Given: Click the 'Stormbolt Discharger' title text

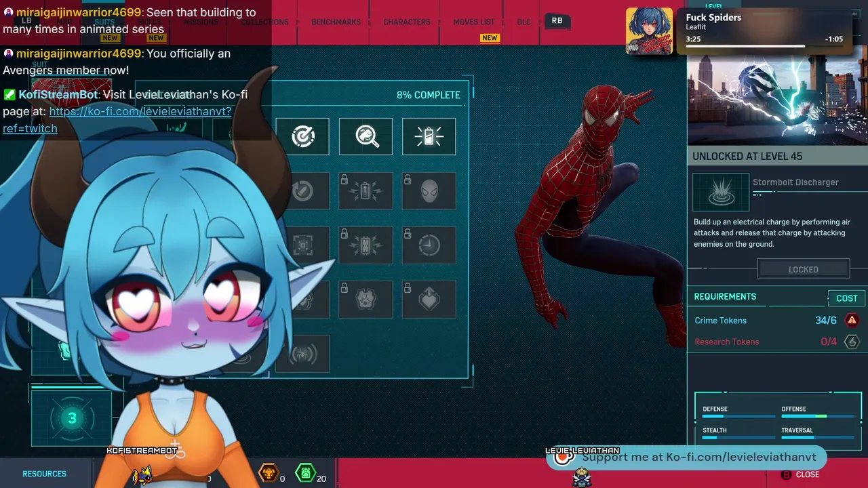Looking at the screenshot, I should click(795, 182).
